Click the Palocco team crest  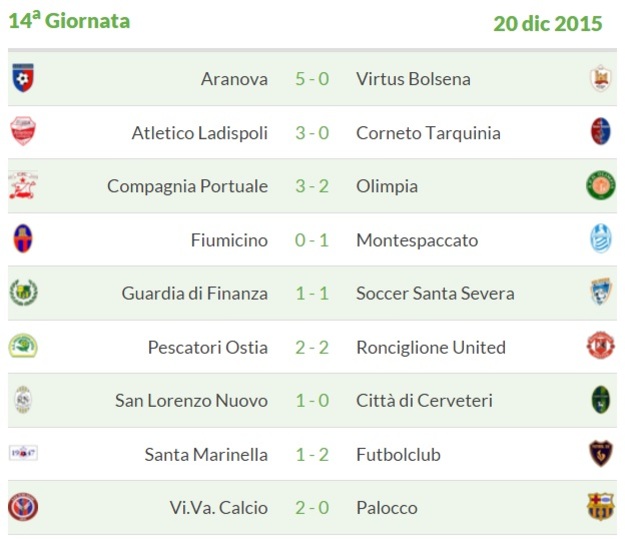[x=600, y=508]
